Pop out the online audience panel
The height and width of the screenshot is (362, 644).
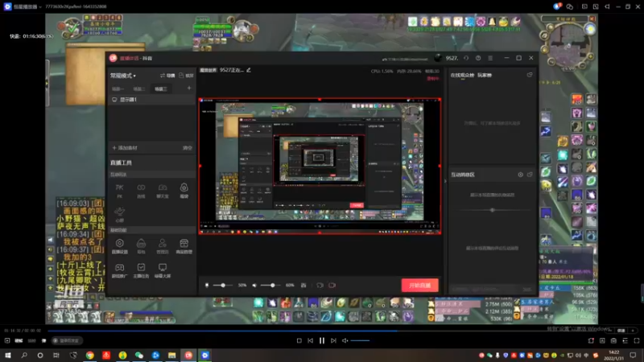pyautogui.click(x=530, y=75)
